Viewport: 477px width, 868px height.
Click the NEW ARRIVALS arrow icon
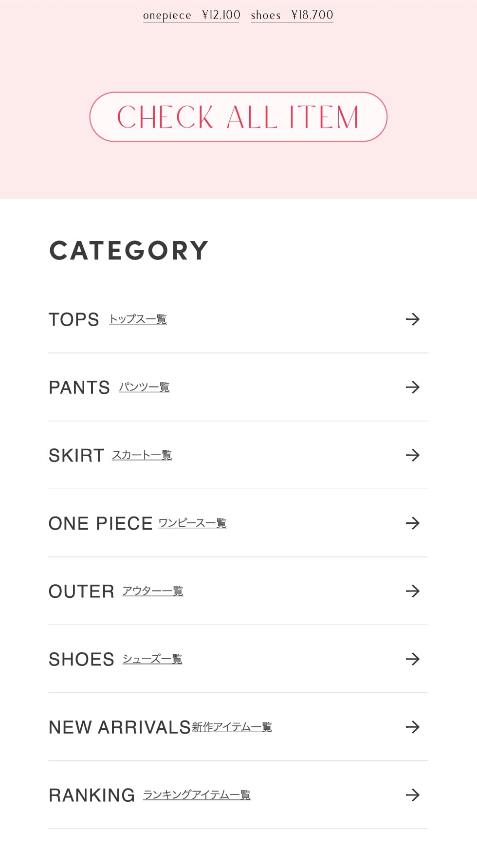pos(412,727)
